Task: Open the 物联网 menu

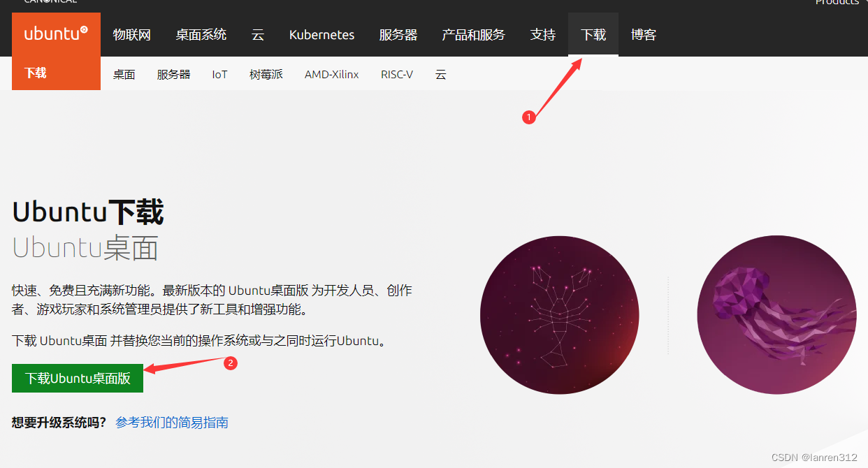Action: [x=132, y=35]
